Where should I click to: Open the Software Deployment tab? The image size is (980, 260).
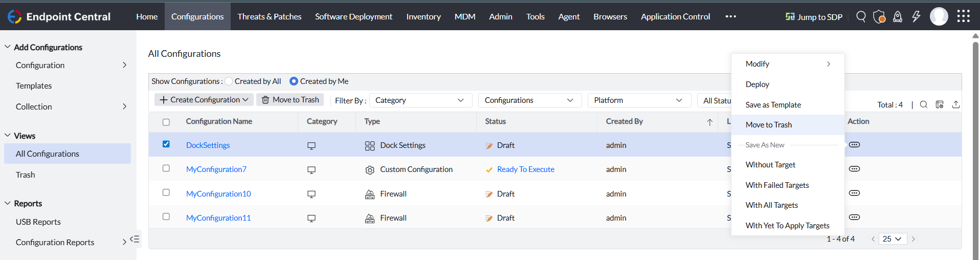[353, 17]
